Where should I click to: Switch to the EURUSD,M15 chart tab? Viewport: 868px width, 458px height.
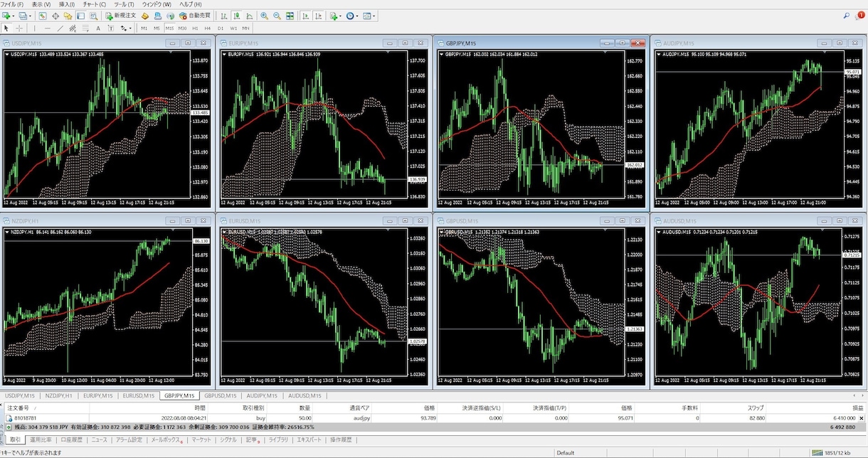coord(138,395)
